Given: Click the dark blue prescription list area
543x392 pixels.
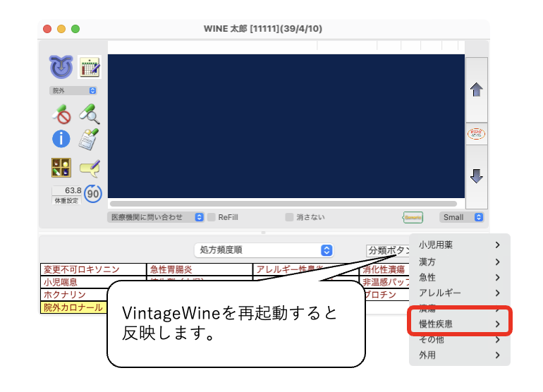Looking at the screenshot, I should point(286,126).
